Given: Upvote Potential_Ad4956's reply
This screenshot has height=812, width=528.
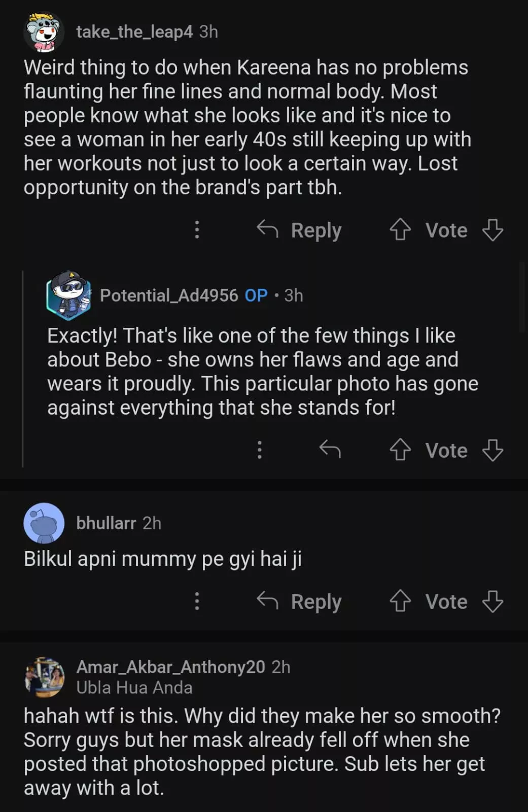Looking at the screenshot, I should click(400, 450).
